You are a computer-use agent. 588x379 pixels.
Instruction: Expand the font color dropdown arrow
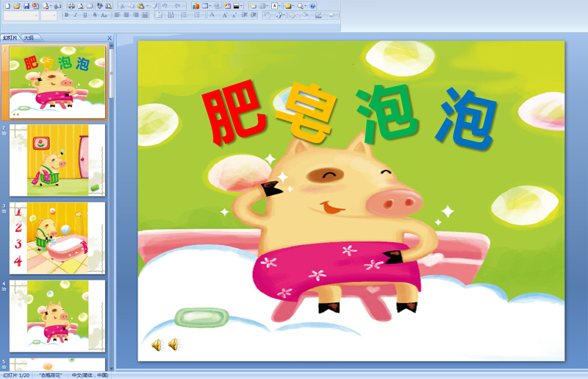(x=218, y=15)
